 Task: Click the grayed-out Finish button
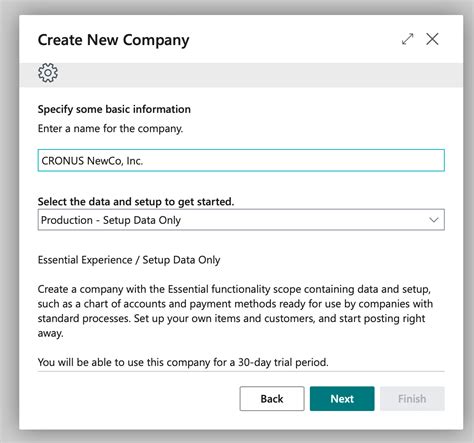click(x=412, y=399)
